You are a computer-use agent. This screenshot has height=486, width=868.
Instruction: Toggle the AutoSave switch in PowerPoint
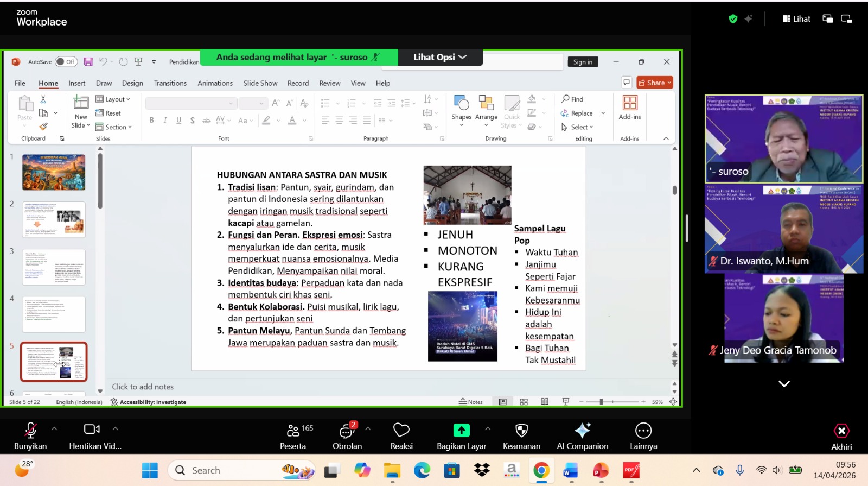[66, 62]
